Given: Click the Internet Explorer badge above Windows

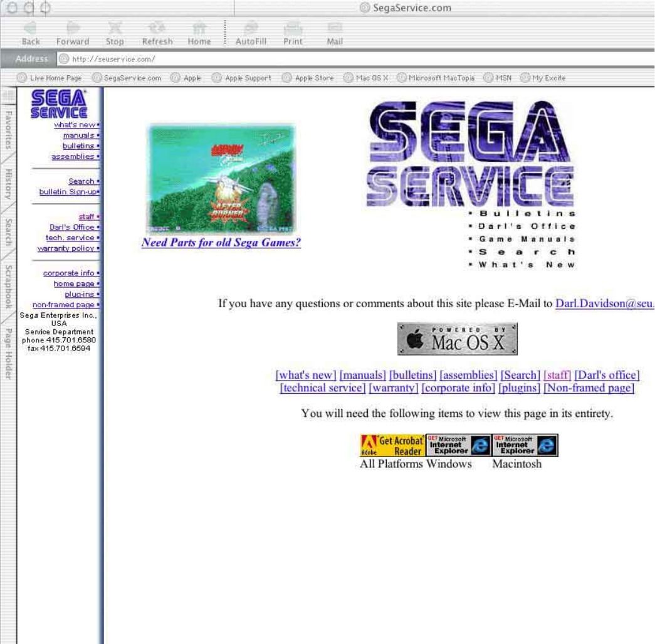Looking at the screenshot, I should tap(459, 445).
